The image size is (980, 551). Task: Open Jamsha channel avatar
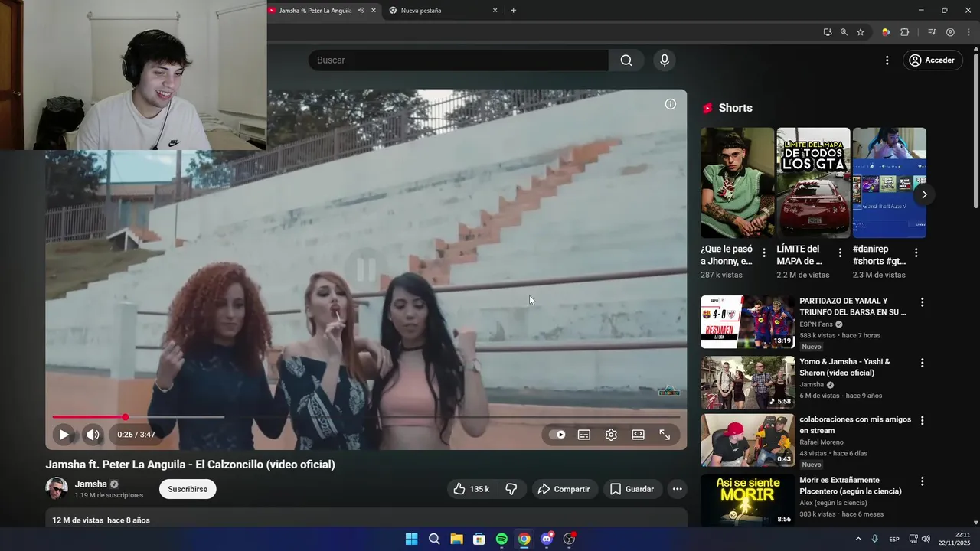(57, 488)
